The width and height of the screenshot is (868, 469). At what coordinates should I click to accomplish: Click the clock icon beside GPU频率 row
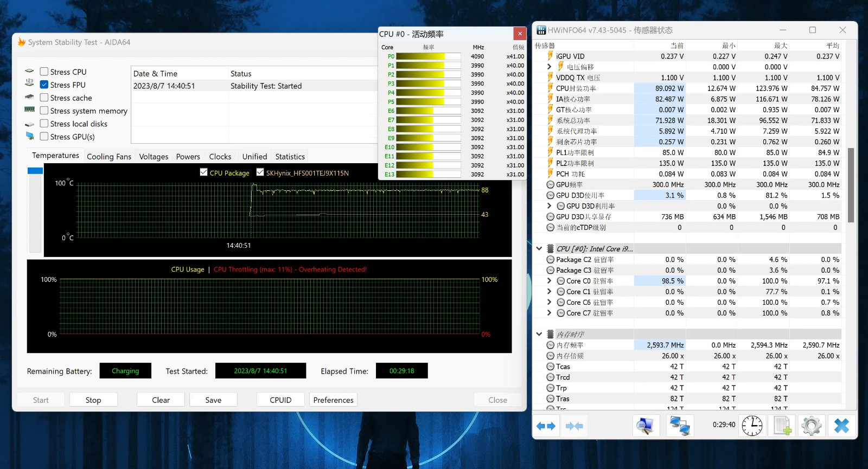(x=550, y=185)
